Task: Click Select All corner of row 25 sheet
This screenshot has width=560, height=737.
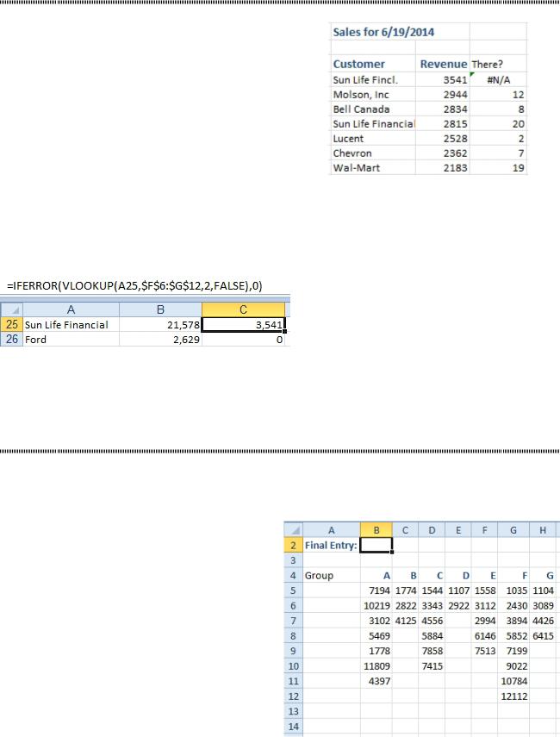Action: [12, 309]
